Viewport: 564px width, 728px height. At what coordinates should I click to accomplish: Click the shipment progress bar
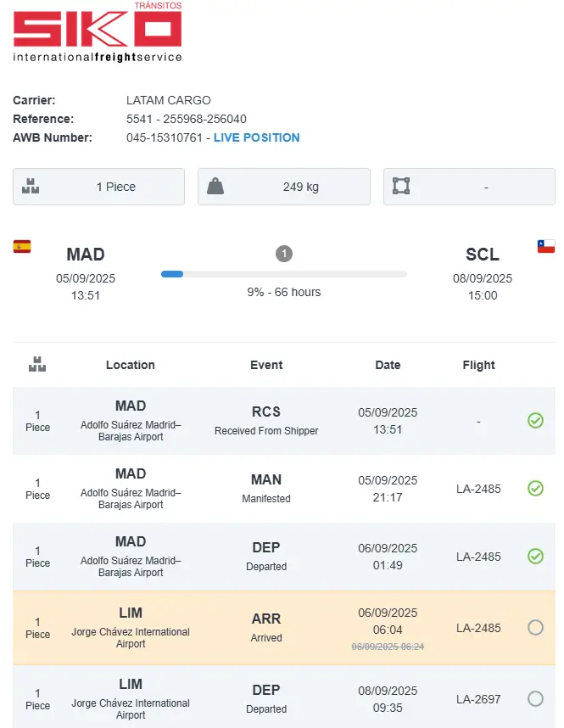284,274
